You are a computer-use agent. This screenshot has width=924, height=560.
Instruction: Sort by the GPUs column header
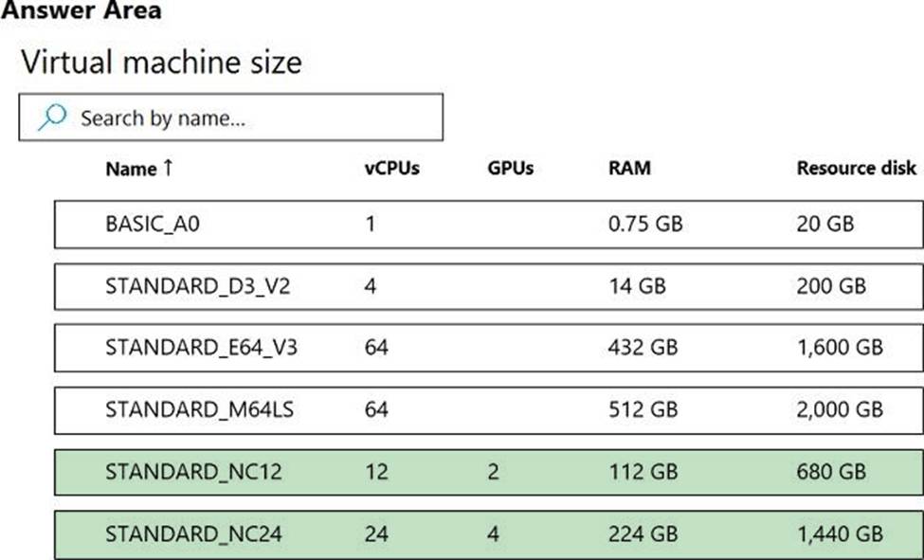coord(510,169)
